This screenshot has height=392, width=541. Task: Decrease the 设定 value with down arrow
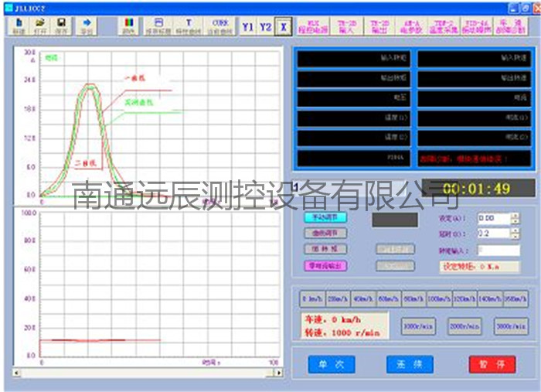(x=515, y=222)
